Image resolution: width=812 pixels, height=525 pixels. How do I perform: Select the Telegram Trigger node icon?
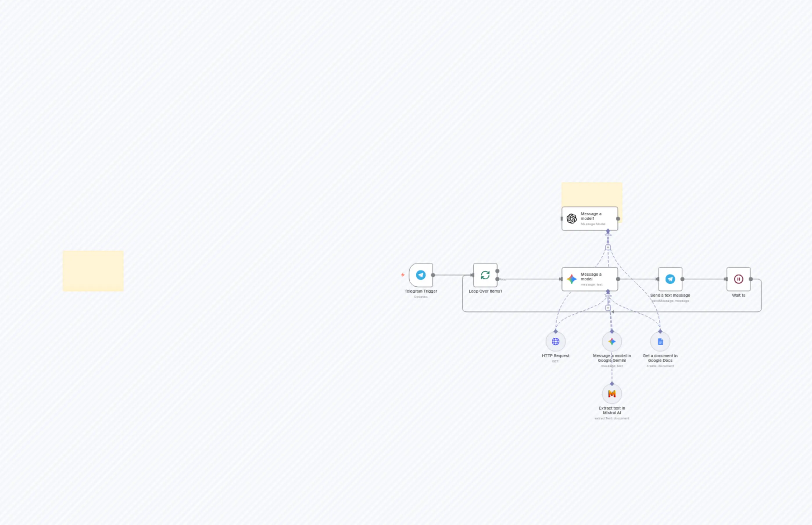(421, 275)
